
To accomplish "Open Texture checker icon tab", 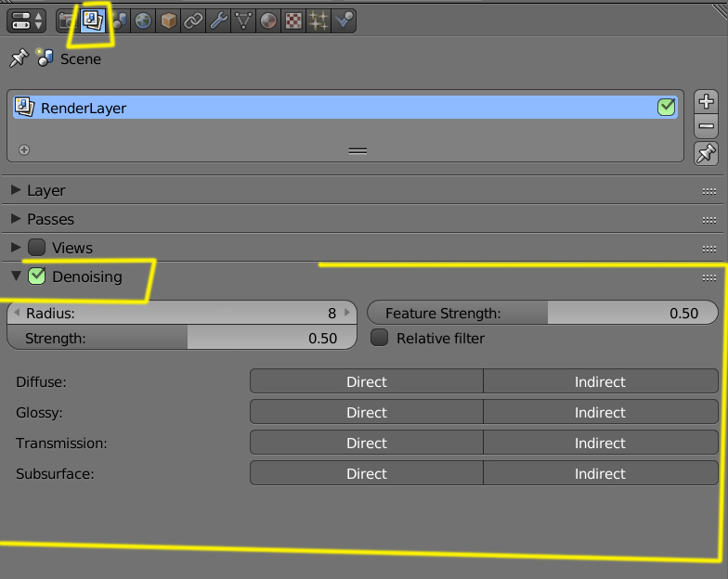I will coord(293,20).
